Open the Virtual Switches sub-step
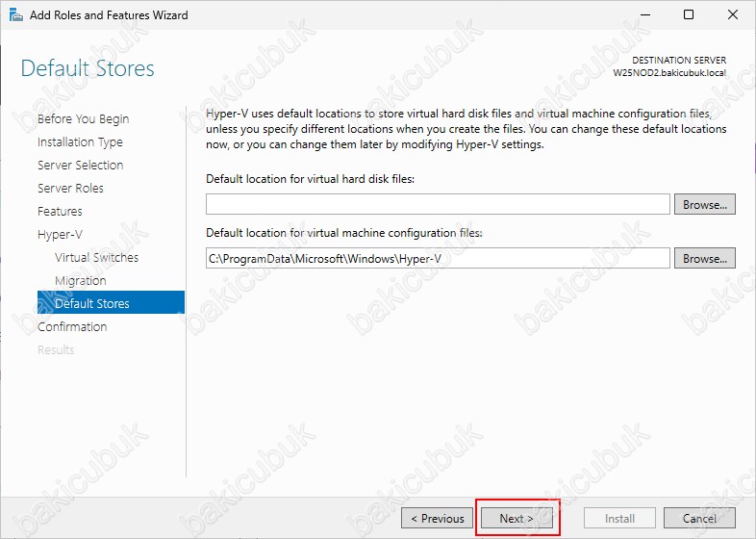Image resolution: width=756 pixels, height=539 pixels. [x=96, y=258]
